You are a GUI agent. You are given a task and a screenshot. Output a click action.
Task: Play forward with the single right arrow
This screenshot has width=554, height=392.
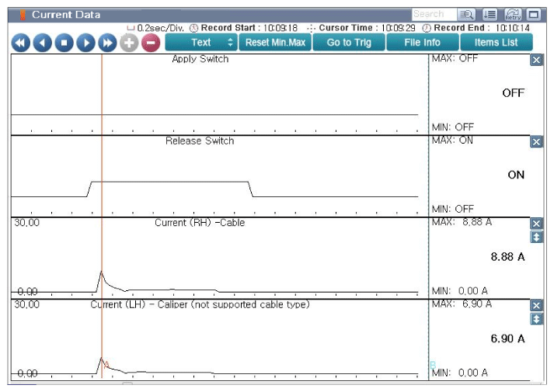pos(85,43)
